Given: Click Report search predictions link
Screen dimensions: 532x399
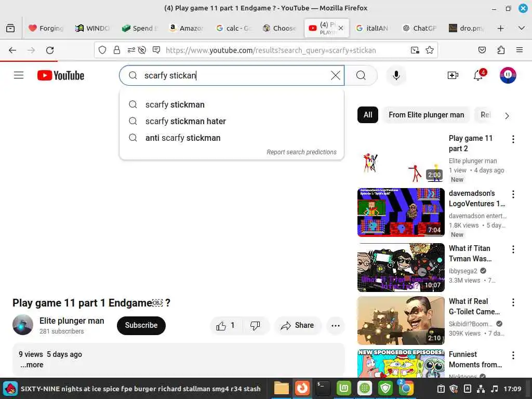Looking at the screenshot, I should [x=302, y=152].
